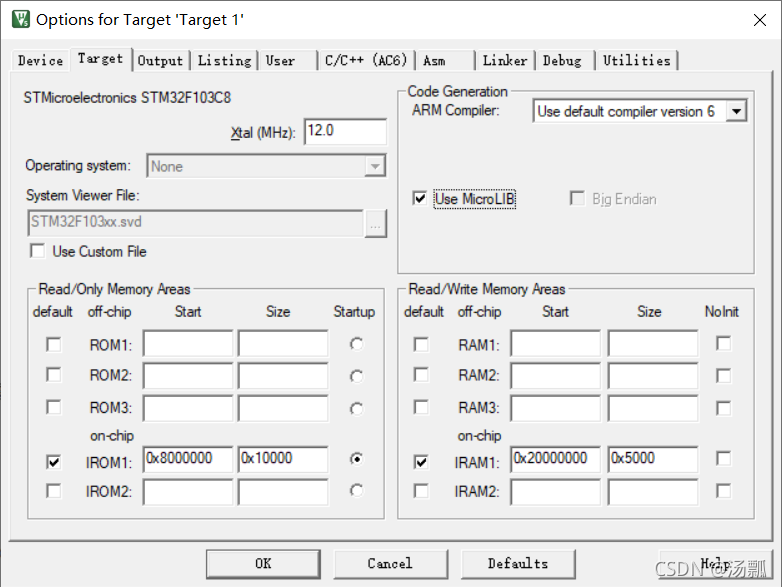Toggle the Big Endian checkbox
The image size is (782, 587).
[x=577, y=198]
